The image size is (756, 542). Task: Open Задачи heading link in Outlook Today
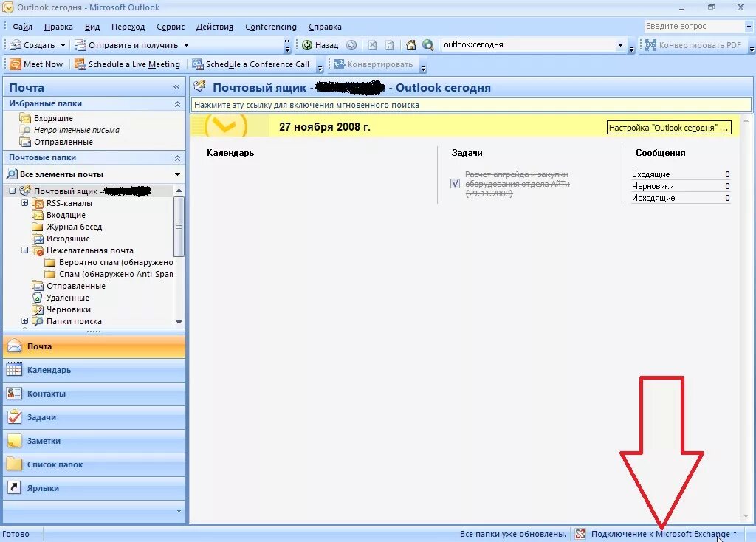pos(467,153)
